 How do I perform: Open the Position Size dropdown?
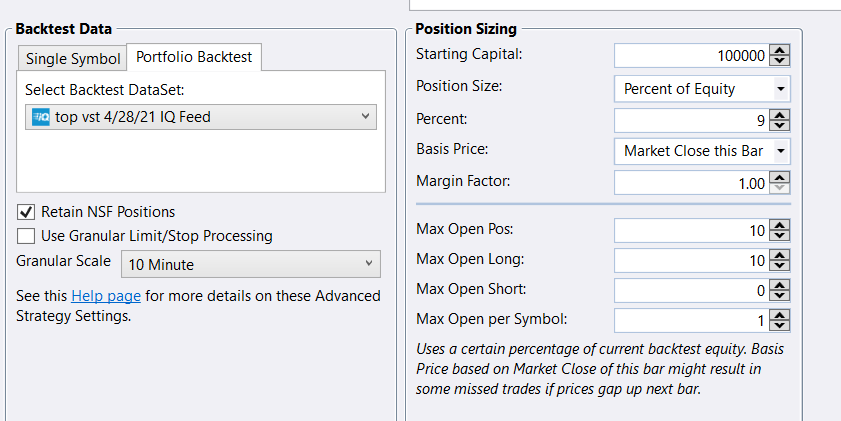[x=702, y=88]
